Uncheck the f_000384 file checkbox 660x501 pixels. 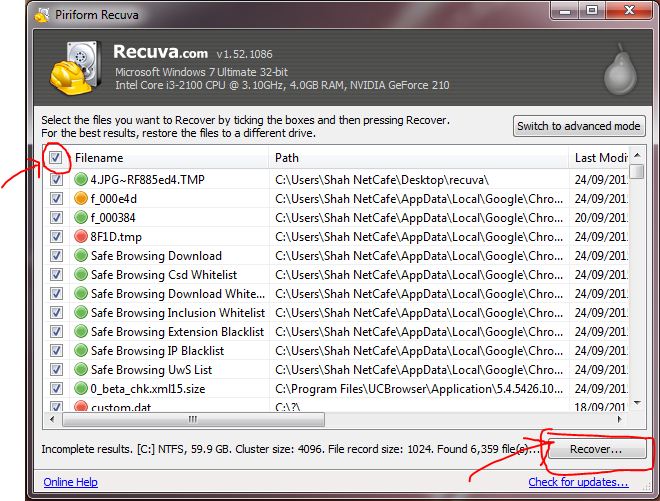point(56,218)
